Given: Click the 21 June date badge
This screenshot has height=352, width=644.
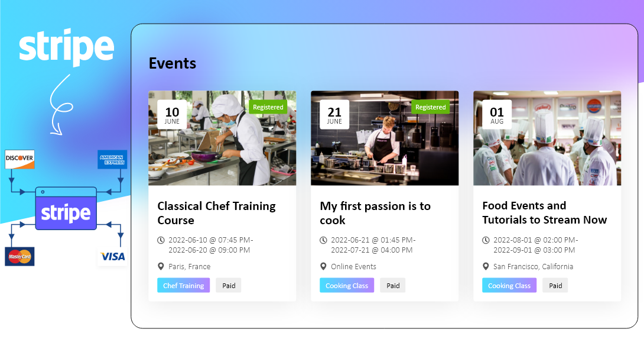Looking at the screenshot, I should 334,115.
